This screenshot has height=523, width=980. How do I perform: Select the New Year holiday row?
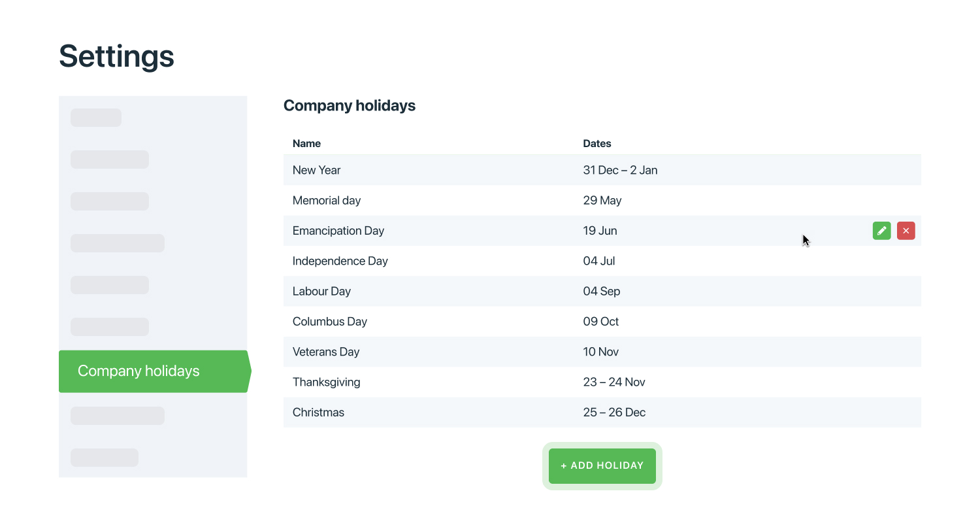click(317, 170)
